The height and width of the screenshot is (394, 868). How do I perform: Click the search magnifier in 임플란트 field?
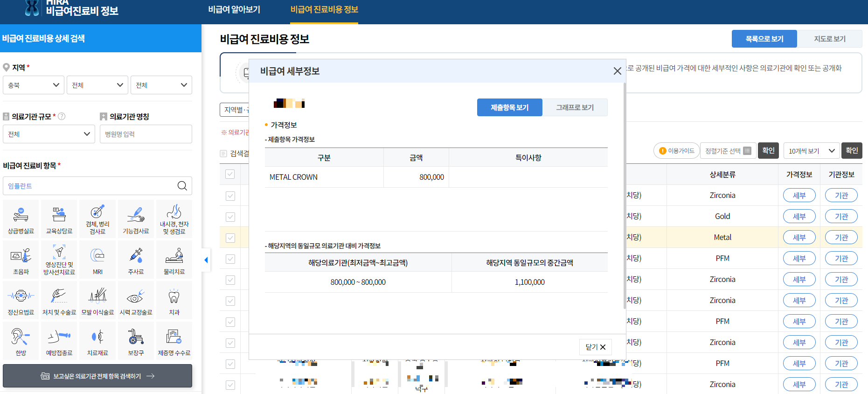[x=182, y=186]
